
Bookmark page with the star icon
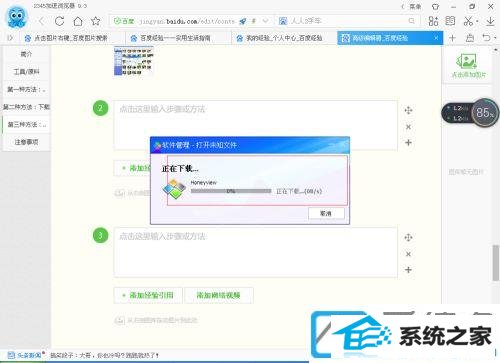tap(96, 21)
